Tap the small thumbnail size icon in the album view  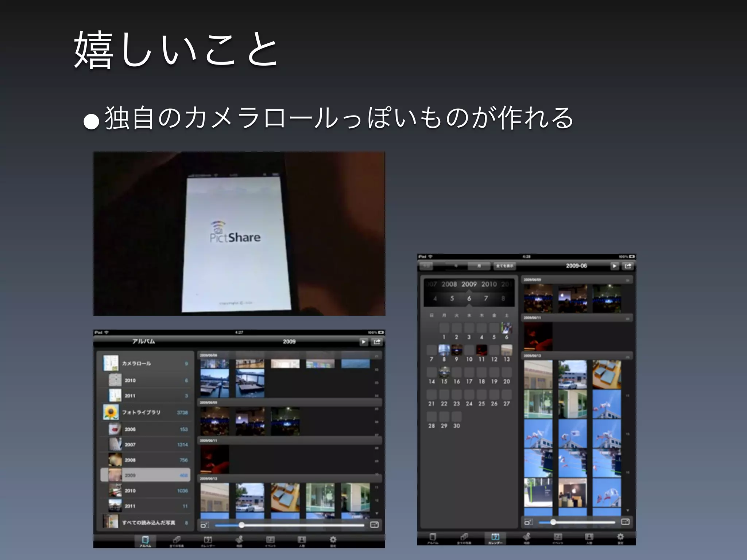tap(204, 525)
